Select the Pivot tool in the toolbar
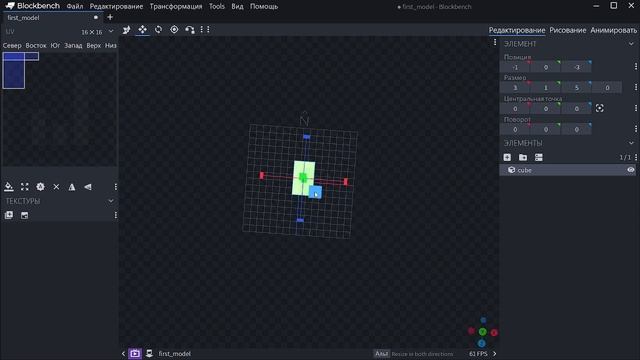This screenshot has width=640, height=360. tap(174, 29)
